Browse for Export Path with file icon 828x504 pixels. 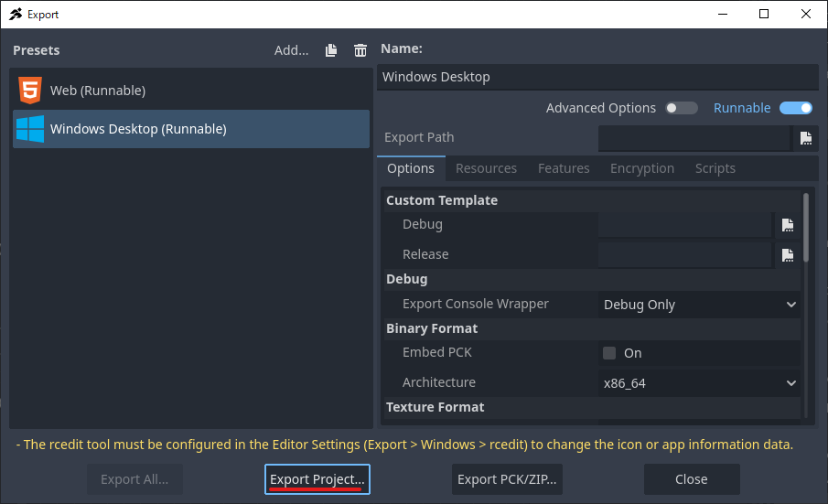(806, 138)
